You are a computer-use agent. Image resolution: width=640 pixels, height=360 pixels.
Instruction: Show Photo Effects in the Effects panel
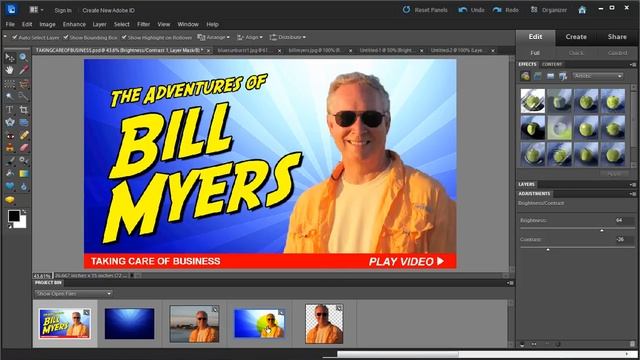(550, 76)
